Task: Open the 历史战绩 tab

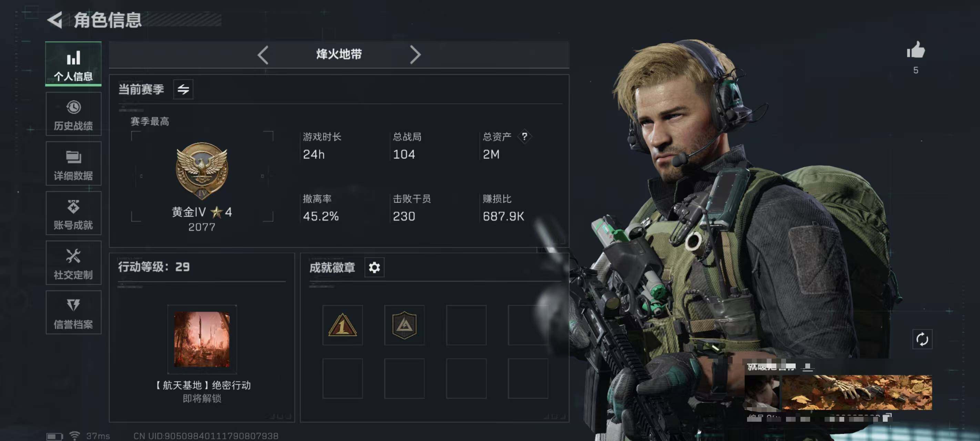Action: coord(73,114)
